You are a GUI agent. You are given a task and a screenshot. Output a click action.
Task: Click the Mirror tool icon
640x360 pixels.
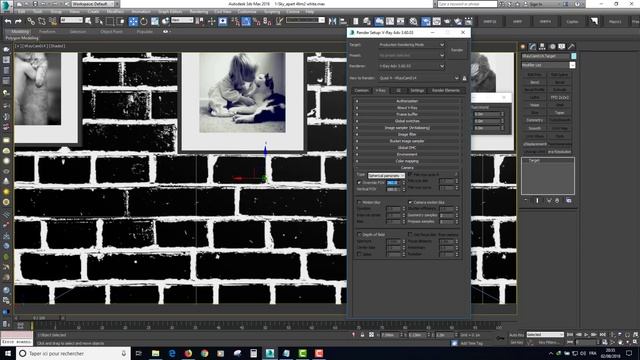[332, 21]
